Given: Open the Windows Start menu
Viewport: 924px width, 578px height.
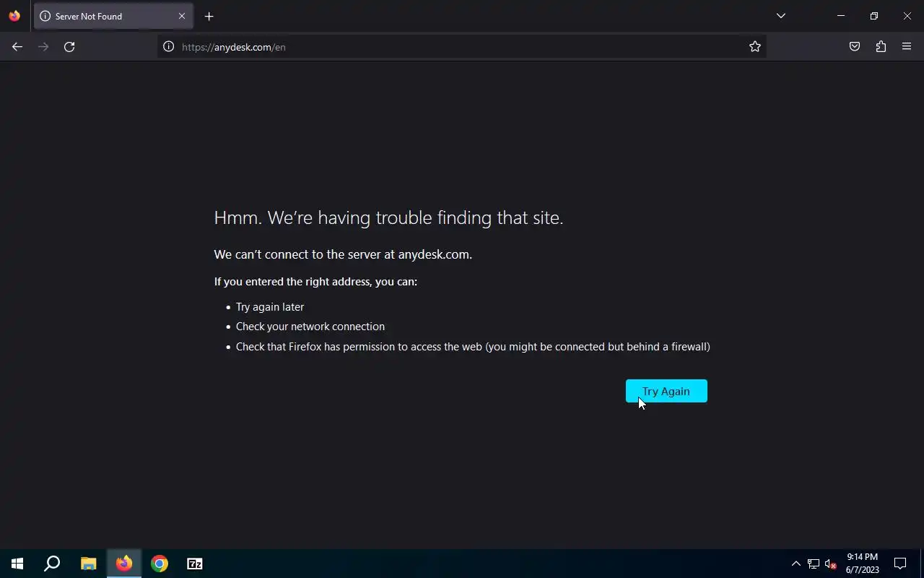Looking at the screenshot, I should pyautogui.click(x=17, y=564).
